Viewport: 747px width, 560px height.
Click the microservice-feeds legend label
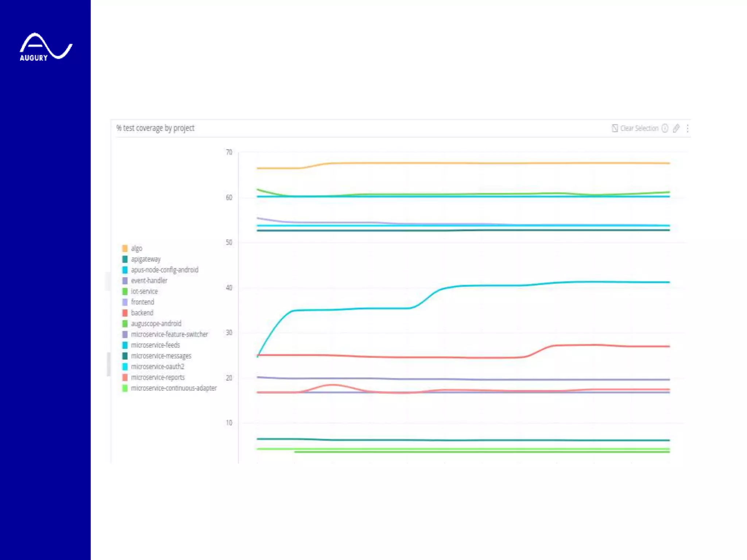[155, 345]
